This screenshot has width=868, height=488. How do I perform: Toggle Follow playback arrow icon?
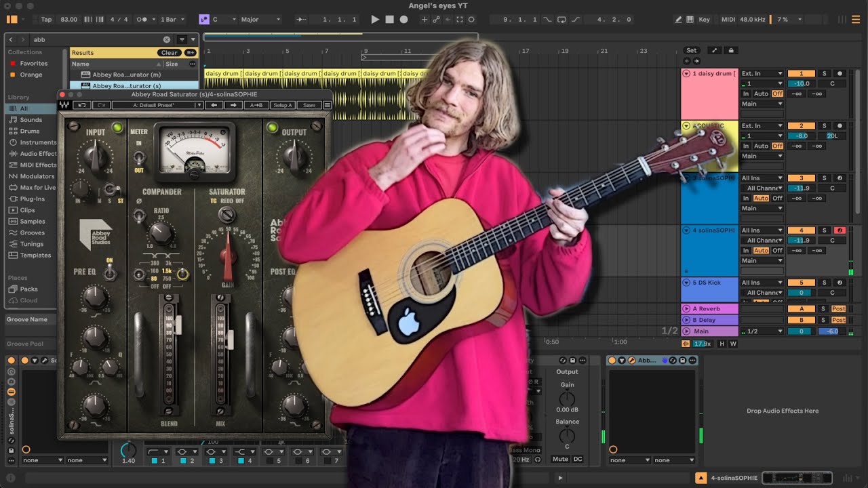pos(302,20)
